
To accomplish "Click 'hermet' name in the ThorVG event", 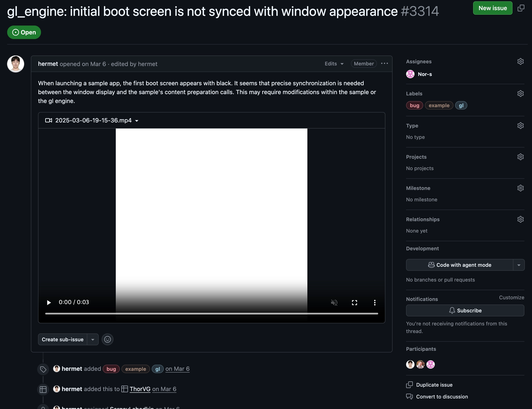I will pyautogui.click(x=72, y=389).
